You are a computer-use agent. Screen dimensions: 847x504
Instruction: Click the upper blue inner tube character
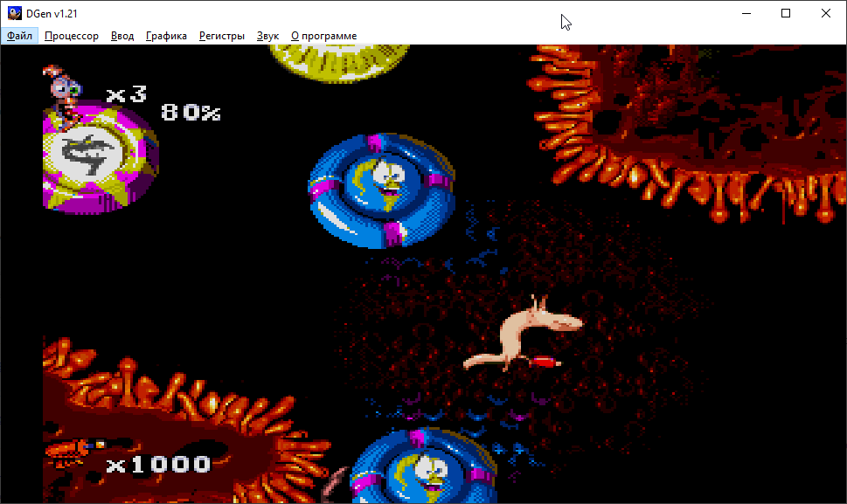tap(381, 190)
